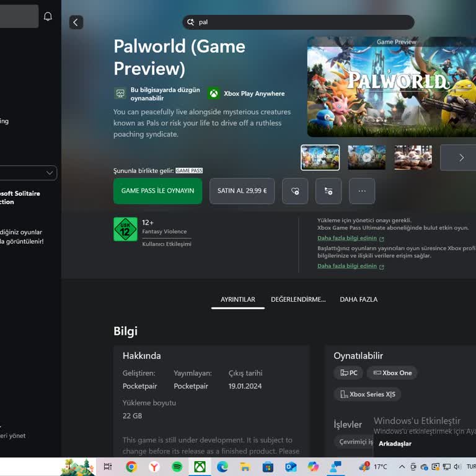The width and height of the screenshot is (476, 476).
Task: Open the notifications bell
Action: [x=48, y=16]
